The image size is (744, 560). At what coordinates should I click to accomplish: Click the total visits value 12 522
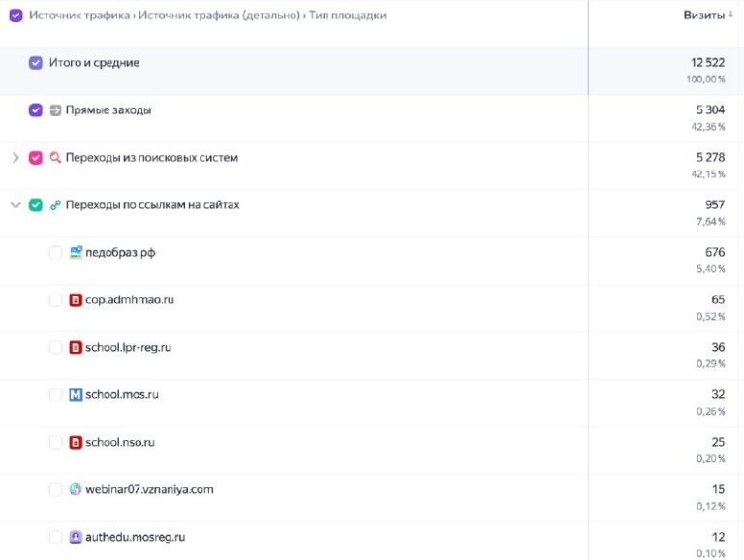click(x=707, y=63)
